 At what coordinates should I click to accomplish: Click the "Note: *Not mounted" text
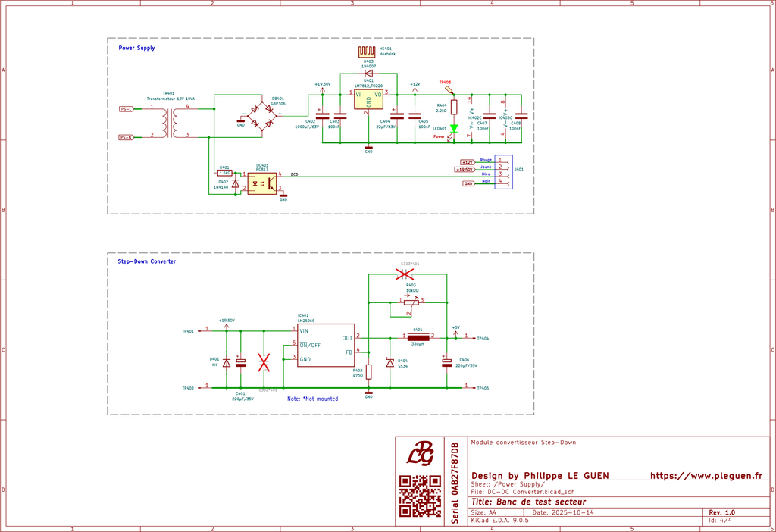312,398
